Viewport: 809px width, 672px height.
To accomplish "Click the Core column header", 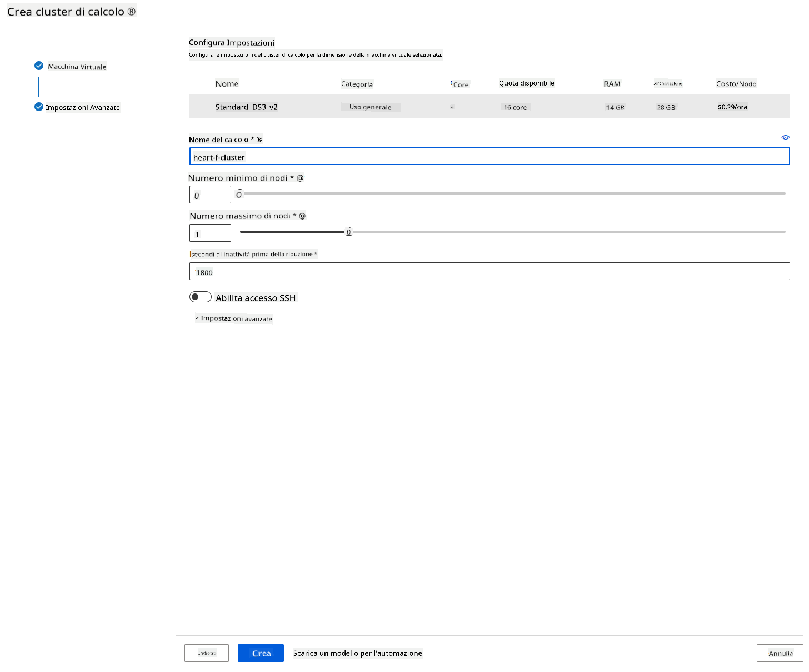I will point(460,84).
